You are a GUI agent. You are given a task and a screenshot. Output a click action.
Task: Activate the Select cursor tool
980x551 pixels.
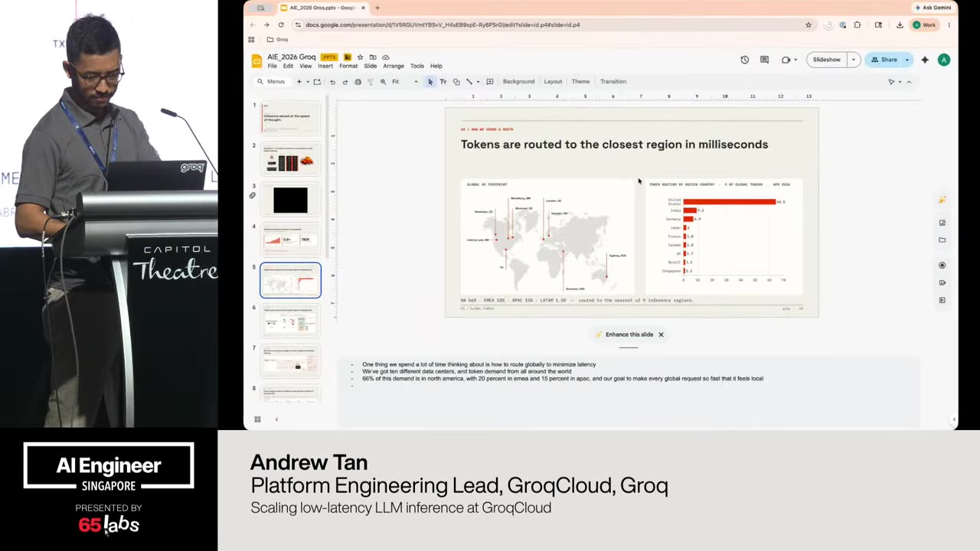[430, 82]
